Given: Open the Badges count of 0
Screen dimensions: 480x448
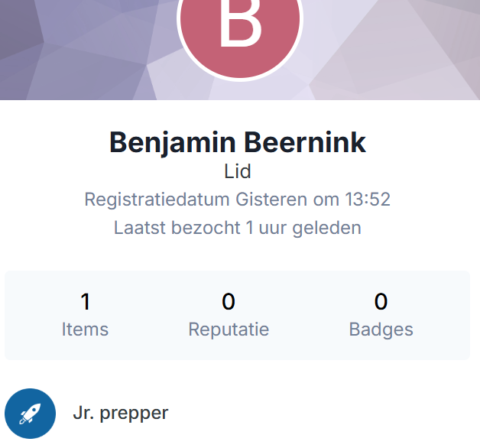Looking at the screenshot, I should (x=381, y=302).
